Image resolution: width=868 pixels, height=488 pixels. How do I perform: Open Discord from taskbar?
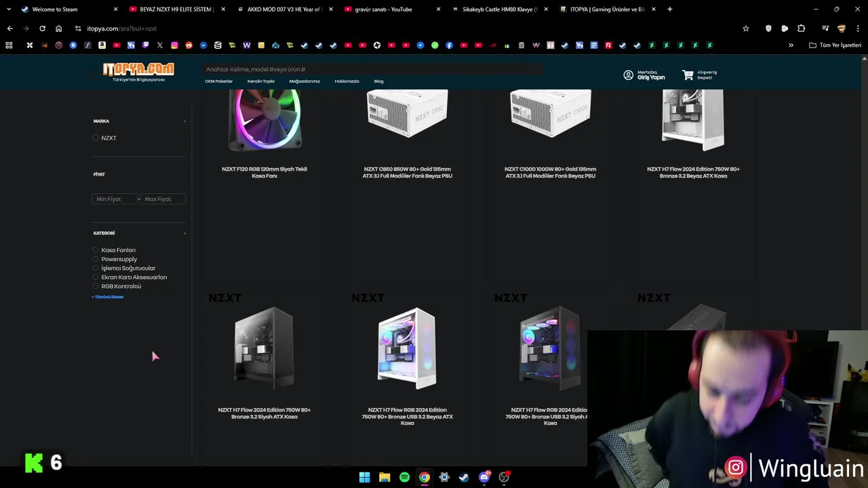[484, 477]
